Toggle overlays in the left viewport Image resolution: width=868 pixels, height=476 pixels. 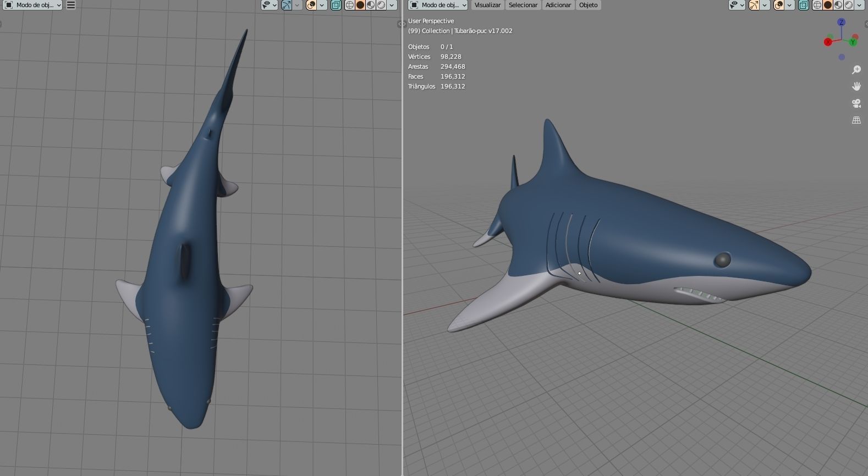coord(311,5)
